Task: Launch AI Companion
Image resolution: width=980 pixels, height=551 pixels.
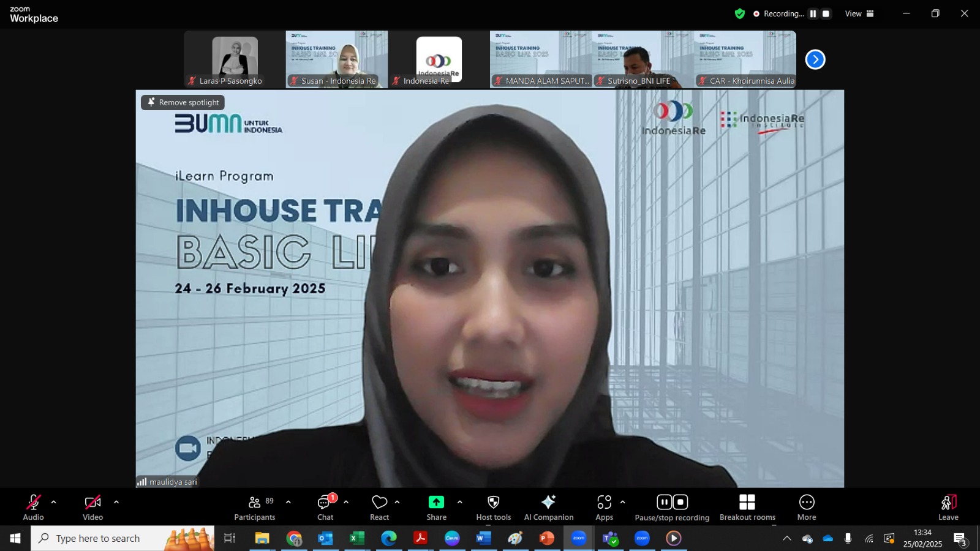Action: 549,508
